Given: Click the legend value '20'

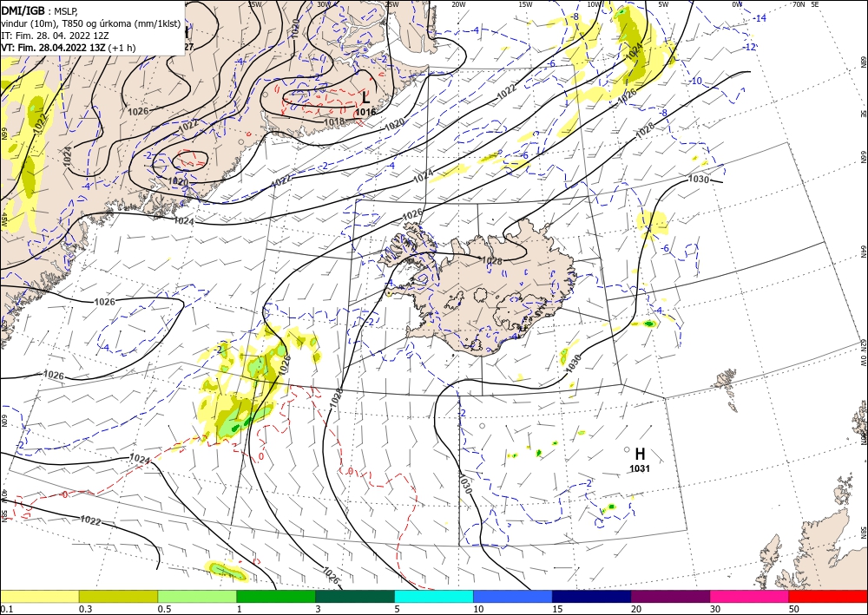Looking at the screenshot, I should 636,609.
